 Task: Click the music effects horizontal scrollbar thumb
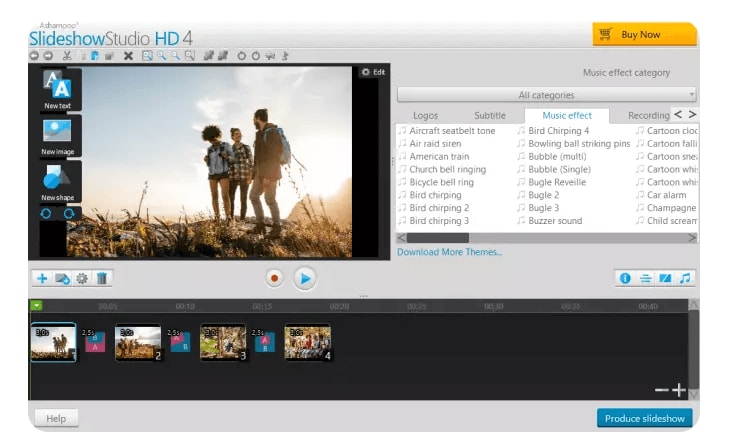click(x=437, y=238)
